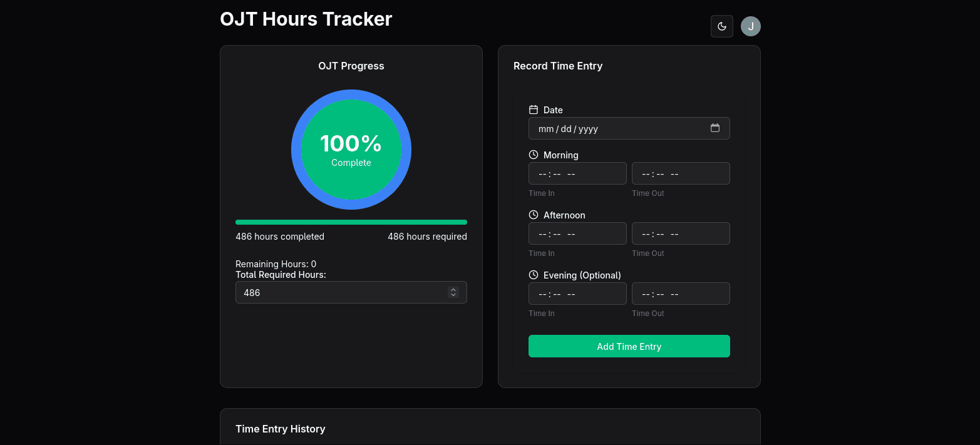Click the progress ring showing 100% Complete
The width and height of the screenshot is (980, 445).
pos(351,150)
